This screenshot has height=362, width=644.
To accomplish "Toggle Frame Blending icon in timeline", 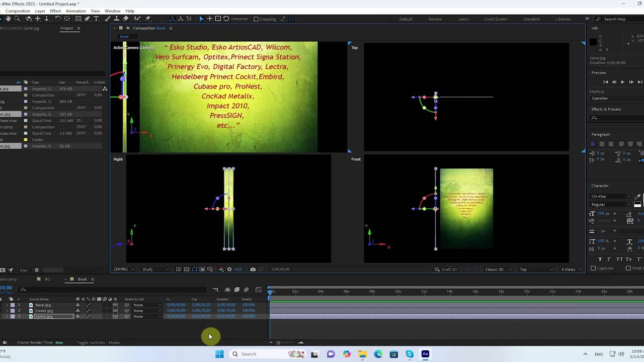I will (237, 290).
